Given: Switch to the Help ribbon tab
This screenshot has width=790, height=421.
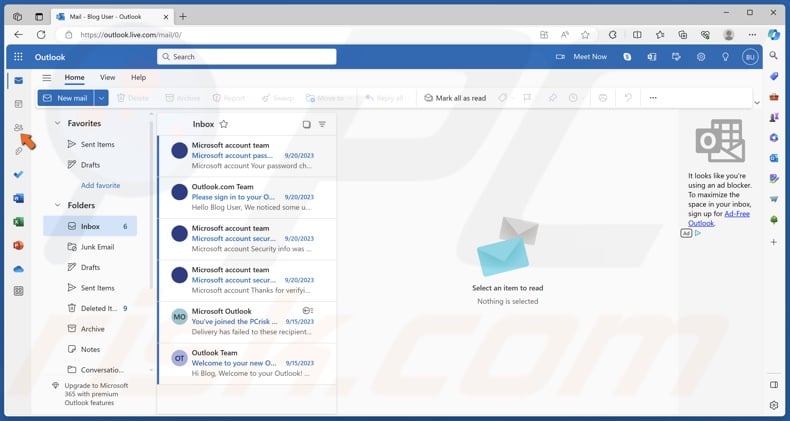Looking at the screenshot, I should [x=139, y=78].
